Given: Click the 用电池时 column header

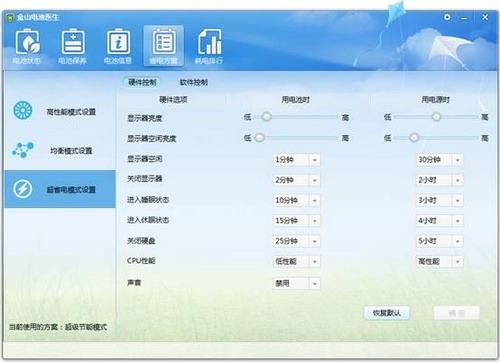Looking at the screenshot, I should pyautogui.click(x=296, y=99).
